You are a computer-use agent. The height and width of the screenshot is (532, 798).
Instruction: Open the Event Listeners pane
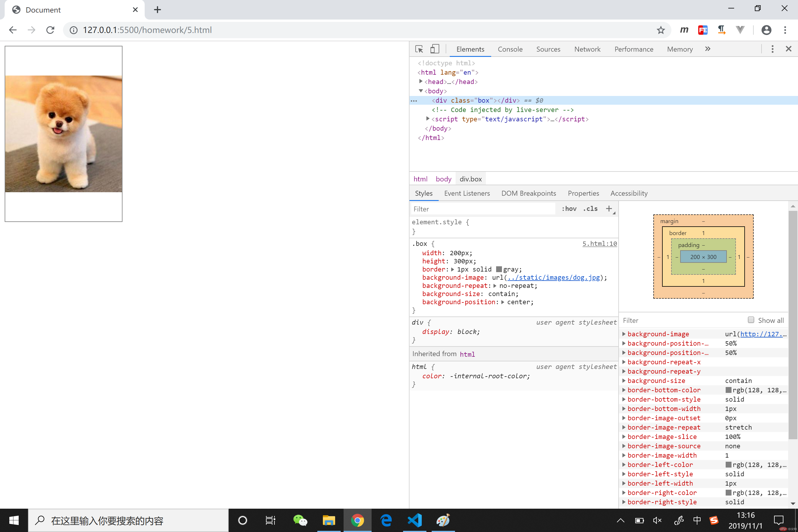click(467, 193)
